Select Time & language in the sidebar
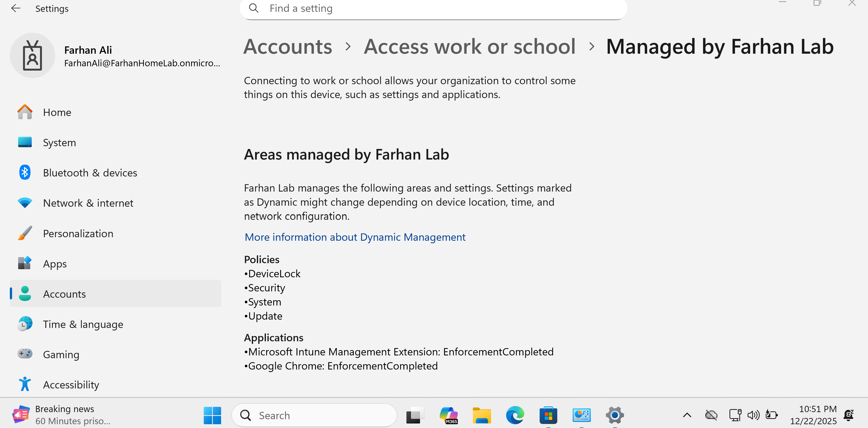Image resolution: width=868 pixels, height=428 pixels. pos(83,324)
